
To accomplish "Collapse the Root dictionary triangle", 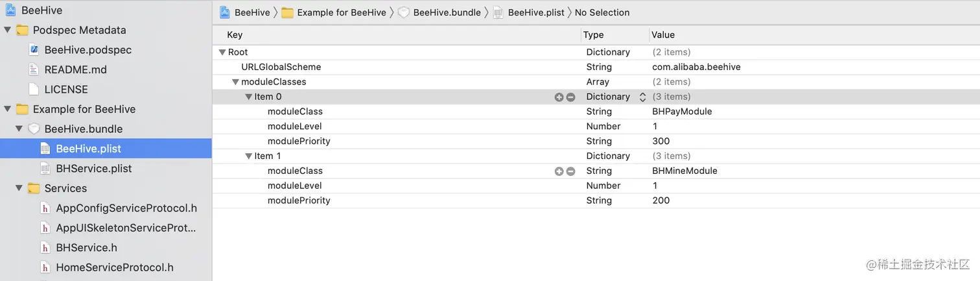I will [x=222, y=52].
